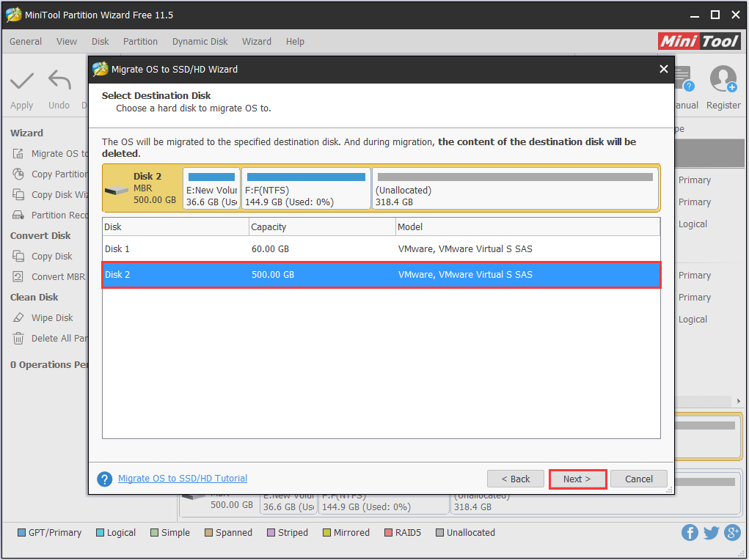This screenshot has height=560, width=749.
Task: Click the Logical legend swatch
Action: click(100, 533)
